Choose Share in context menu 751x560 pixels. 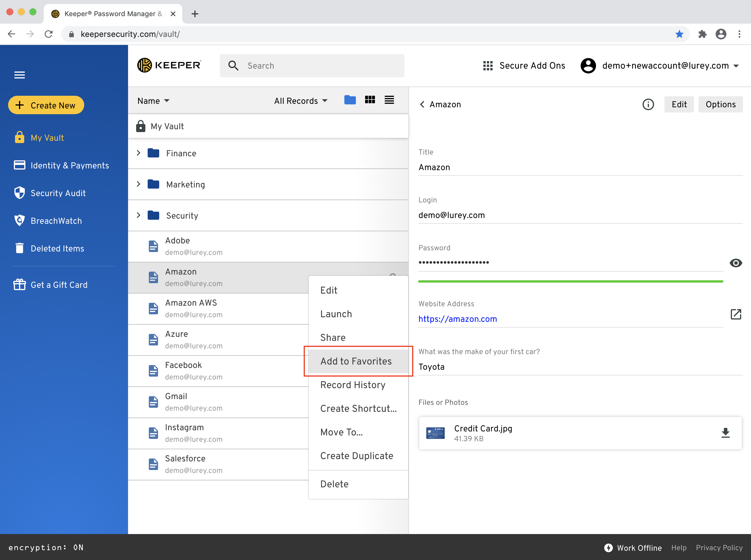(358, 338)
